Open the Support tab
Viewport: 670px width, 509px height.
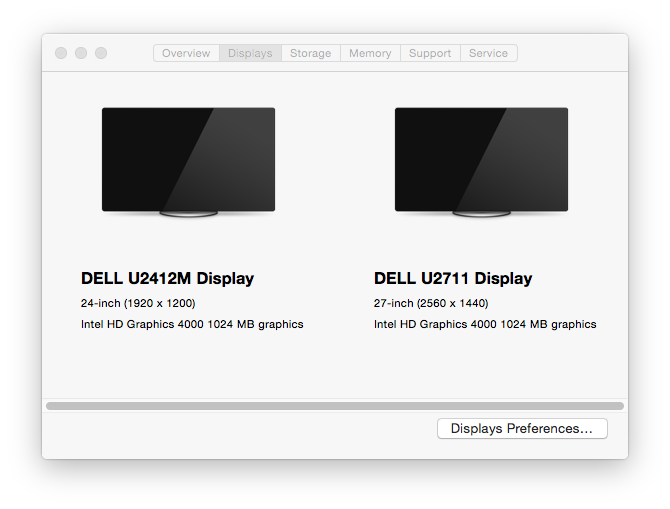[430, 53]
